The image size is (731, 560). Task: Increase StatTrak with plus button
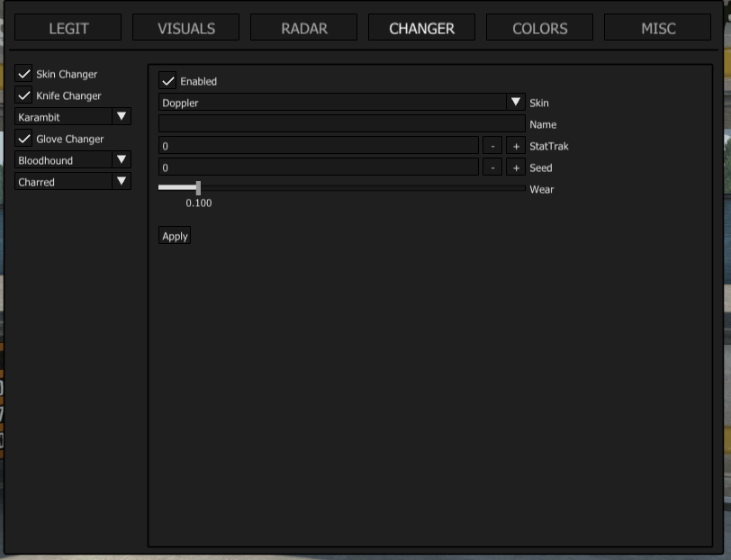[516, 146]
